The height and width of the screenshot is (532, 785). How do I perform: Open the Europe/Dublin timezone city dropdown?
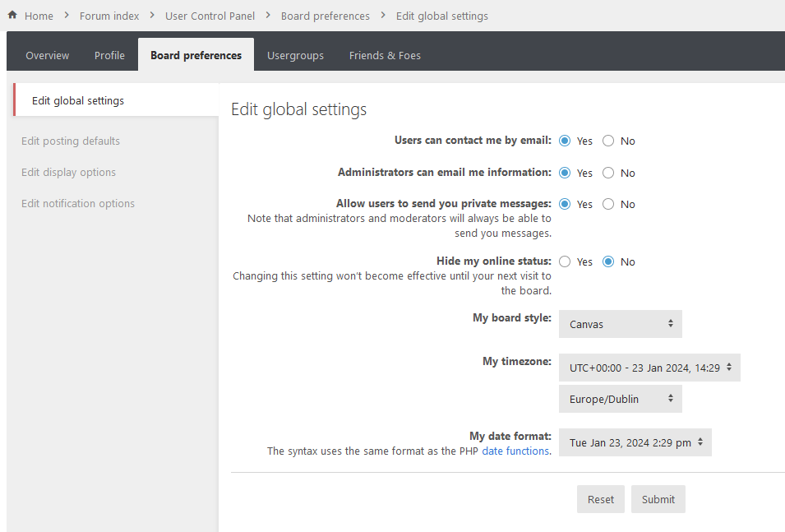pos(621,399)
